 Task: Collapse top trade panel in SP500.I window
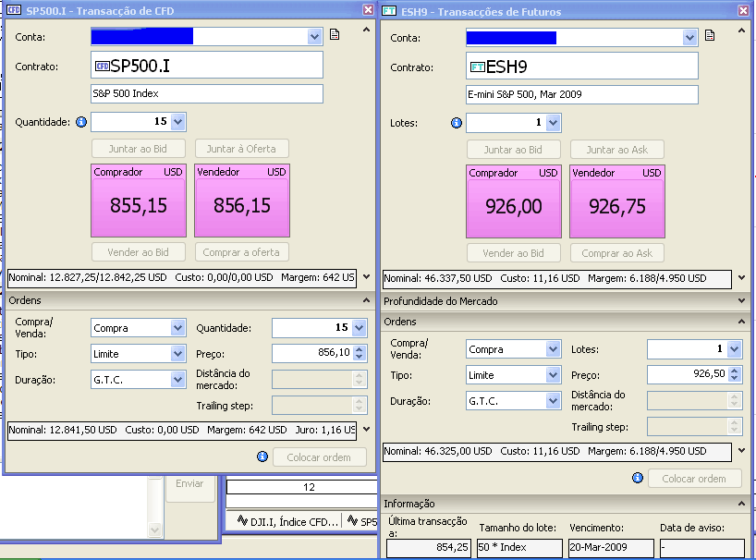point(366,30)
